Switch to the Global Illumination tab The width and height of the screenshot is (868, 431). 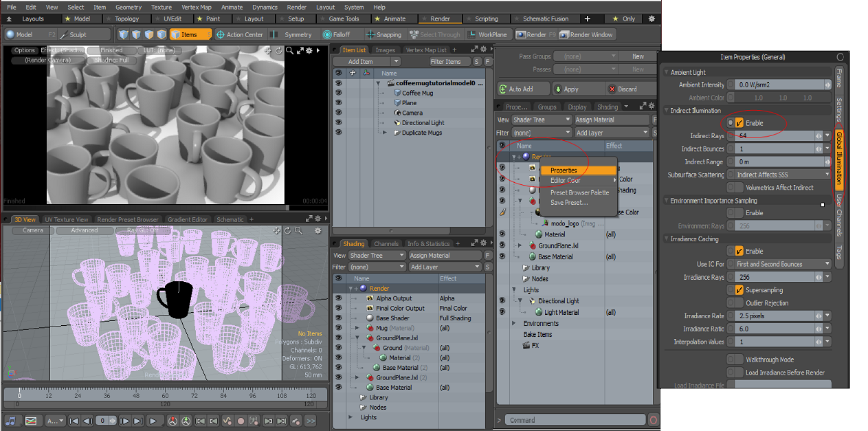(x=839, y=159)
